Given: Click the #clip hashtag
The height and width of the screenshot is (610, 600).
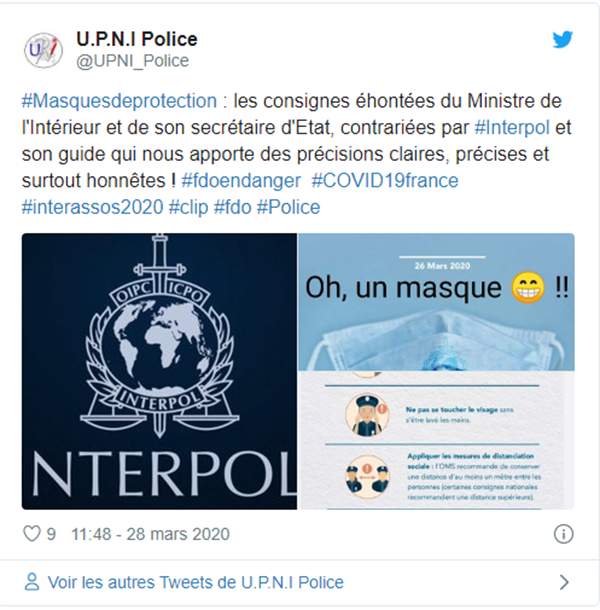Looking at the screenshot, I should pyautogui.click(x=188, y=207).
